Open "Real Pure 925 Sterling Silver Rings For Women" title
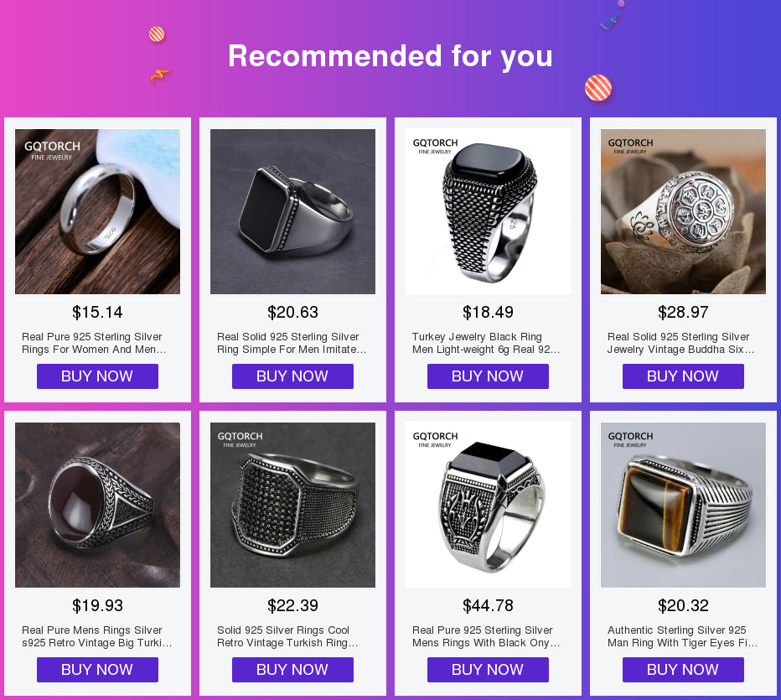781x700 pixels. 94,343
